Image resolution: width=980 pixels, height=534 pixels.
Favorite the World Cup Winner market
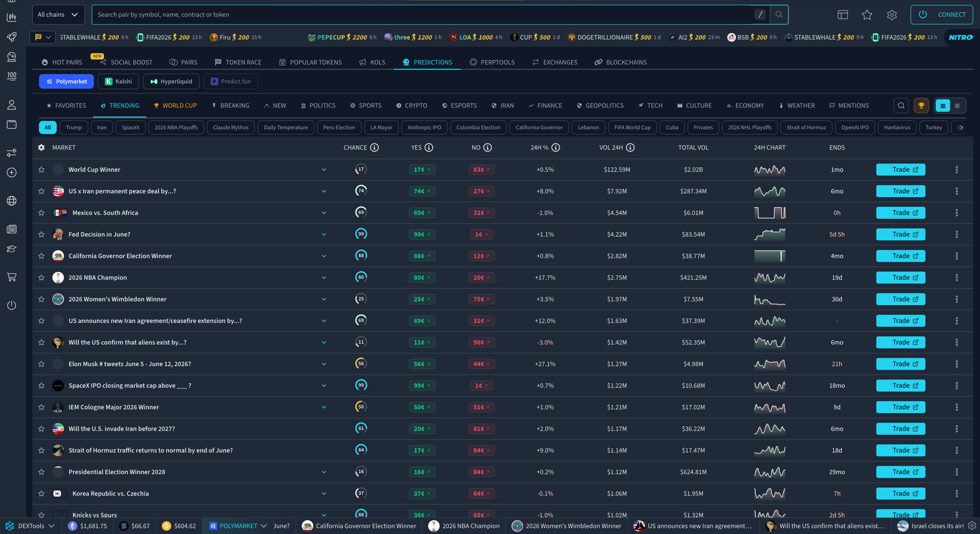tap(41, 170)
